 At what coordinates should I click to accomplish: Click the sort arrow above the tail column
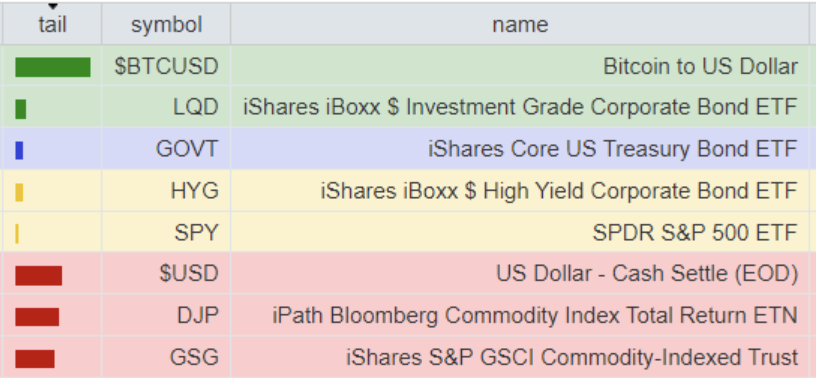coord(53,6)
